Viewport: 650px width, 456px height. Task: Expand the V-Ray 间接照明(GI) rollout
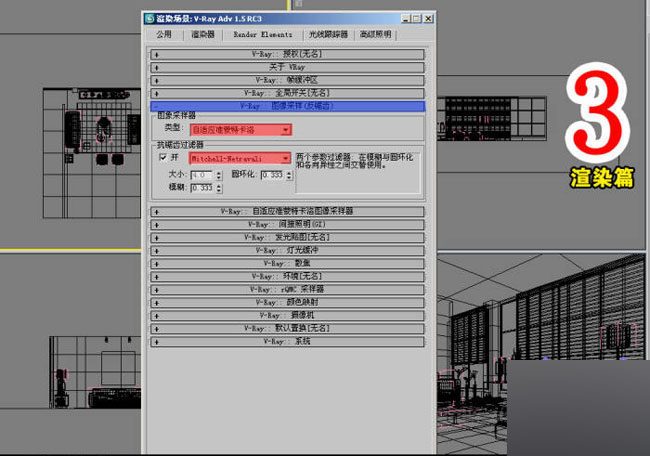[287, 225]
